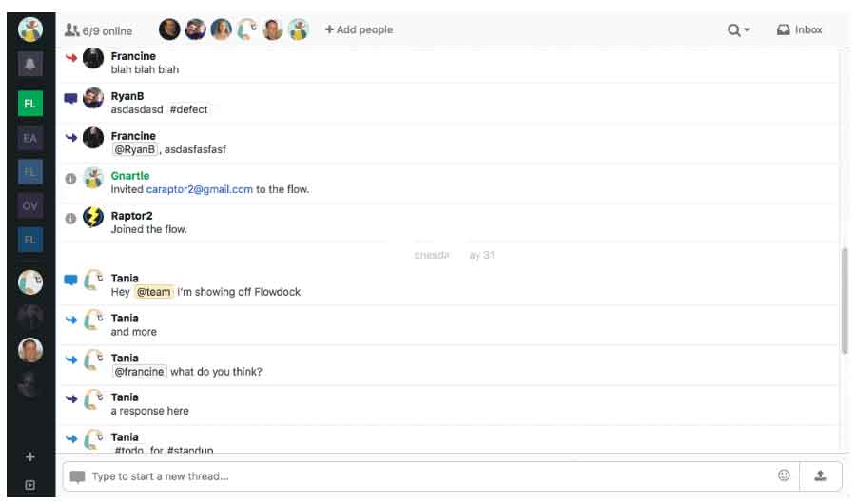Click reply arrow beside 'a response here'
Viewport: 857px width, 504px height.
pyautogui.click(x=71, y=399)
